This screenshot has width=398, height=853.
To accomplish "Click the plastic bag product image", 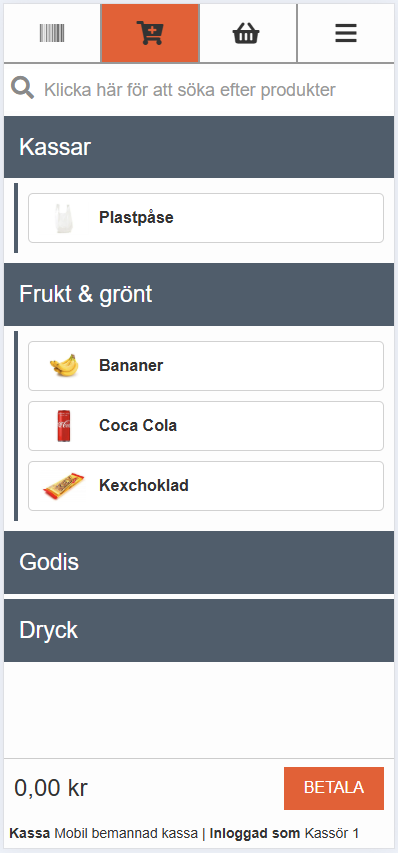I will (x=64, y=218).
